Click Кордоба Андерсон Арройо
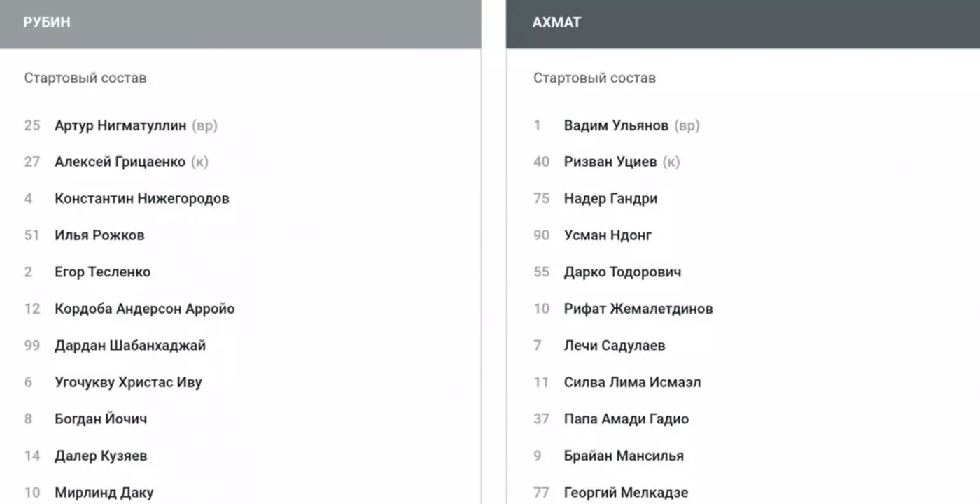Image resolution: width=980 pixels, height=504 pixels. 145,309
